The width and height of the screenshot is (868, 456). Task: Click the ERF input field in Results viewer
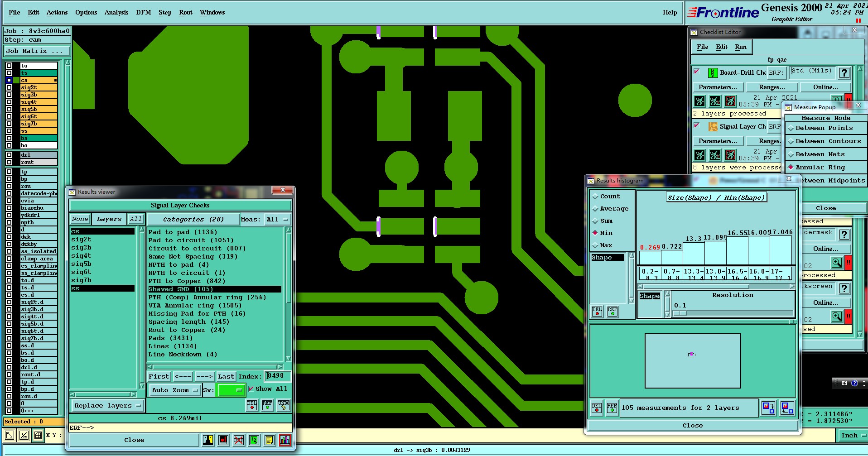[x=180, y=427]
